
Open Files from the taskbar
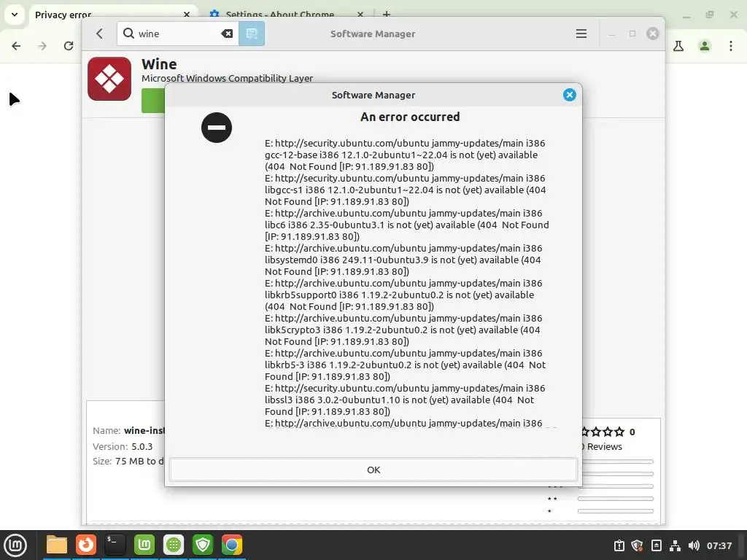click(57, 545)
